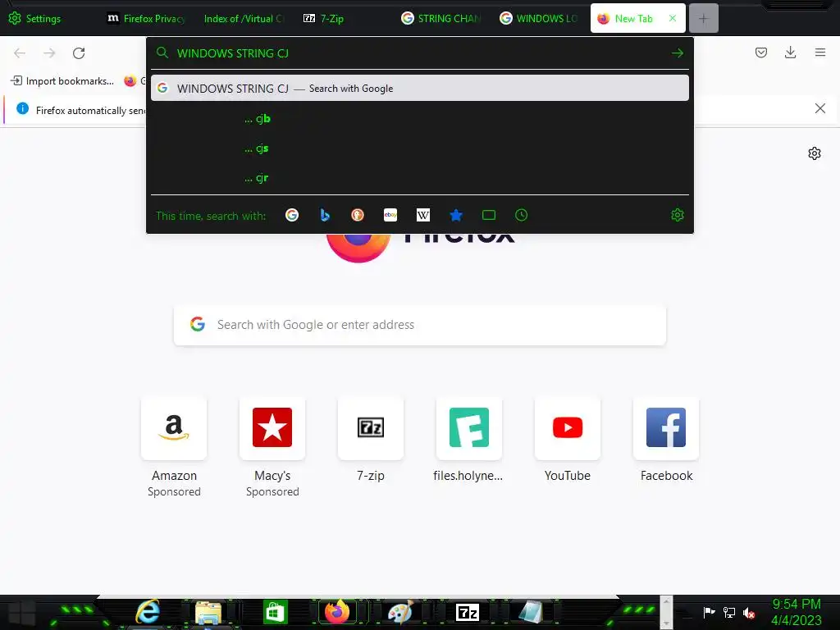The height and width of the screenshot is (630, 840).
Task: Search this time with eBay
Action: (390, 216)
